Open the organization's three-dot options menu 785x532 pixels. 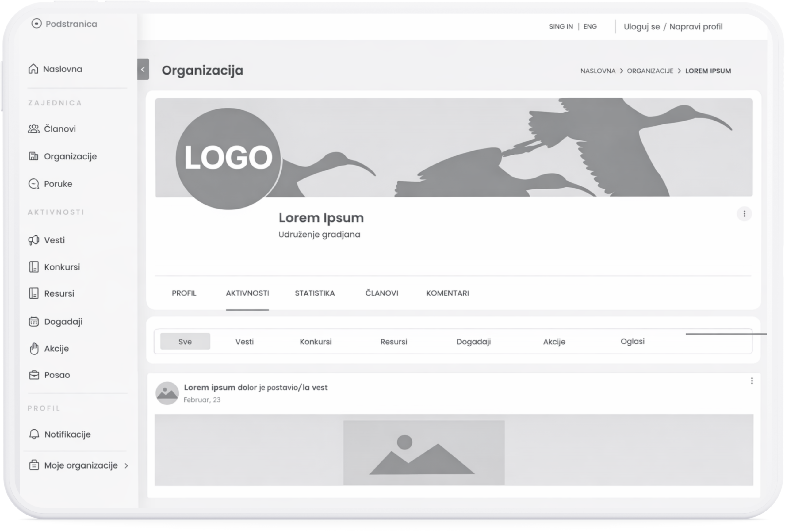[x=744, y=214]
